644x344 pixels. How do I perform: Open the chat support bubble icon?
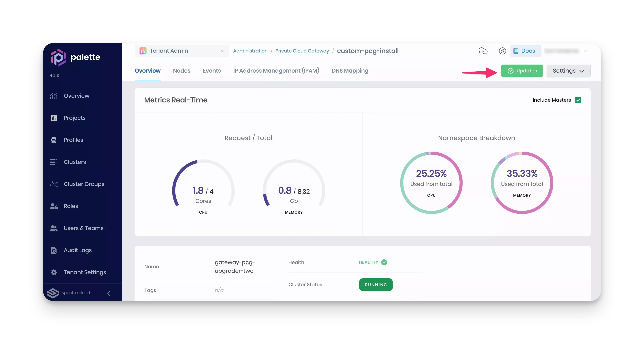[483, 51]
